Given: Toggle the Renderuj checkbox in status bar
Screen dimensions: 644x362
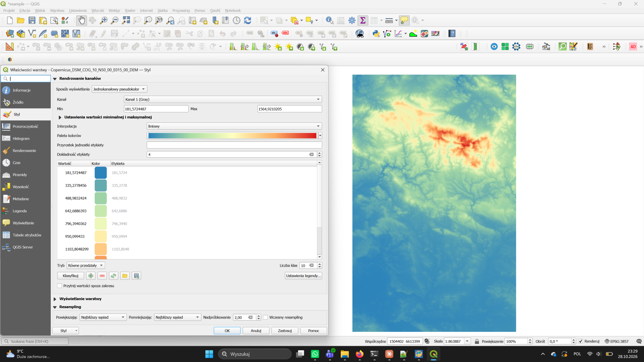Looking at the screenshot, I should pyautogui.click(x=580, y=341).
